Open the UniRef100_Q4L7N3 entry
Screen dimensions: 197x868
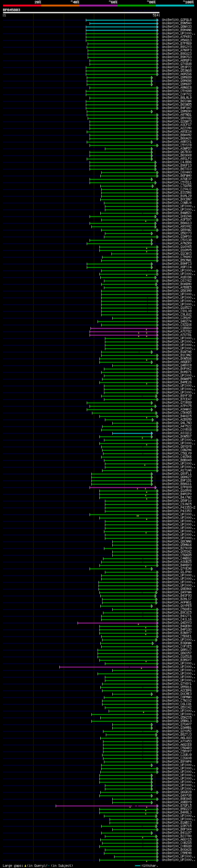(177, 423)
